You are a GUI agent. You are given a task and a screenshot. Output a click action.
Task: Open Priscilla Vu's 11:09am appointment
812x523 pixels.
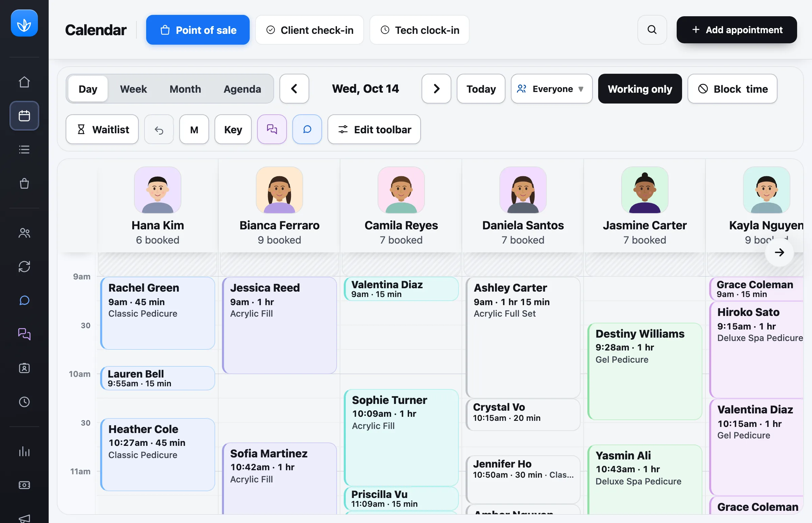click(x=401, y=498)
